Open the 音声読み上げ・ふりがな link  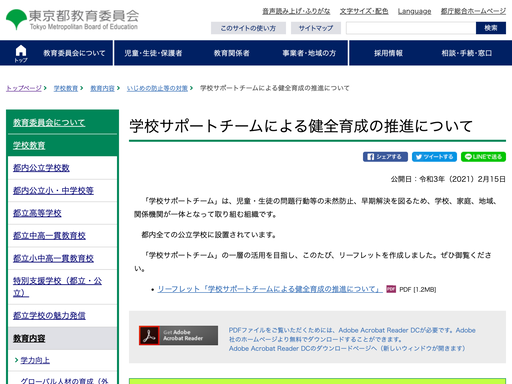tap(296, 11)
